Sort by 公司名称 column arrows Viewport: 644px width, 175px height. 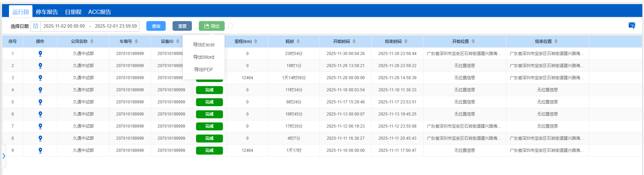(92, 42)
